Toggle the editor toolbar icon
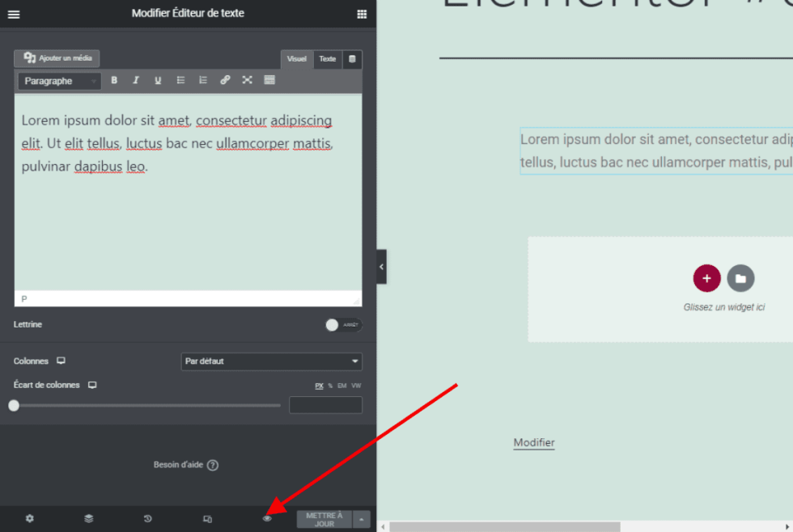Image resolution: width=793 pixels, height=532 pixels. click(x=269, y=80)
